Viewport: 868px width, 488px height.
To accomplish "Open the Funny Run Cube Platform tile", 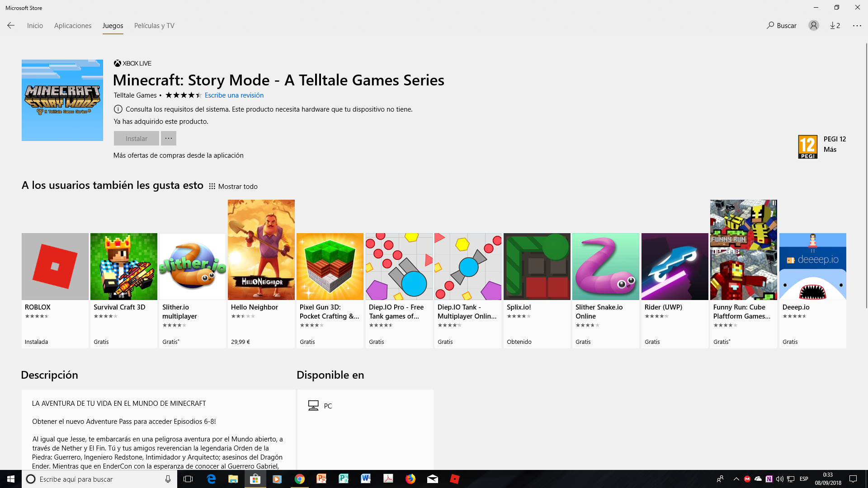I will tap(744, 274).
